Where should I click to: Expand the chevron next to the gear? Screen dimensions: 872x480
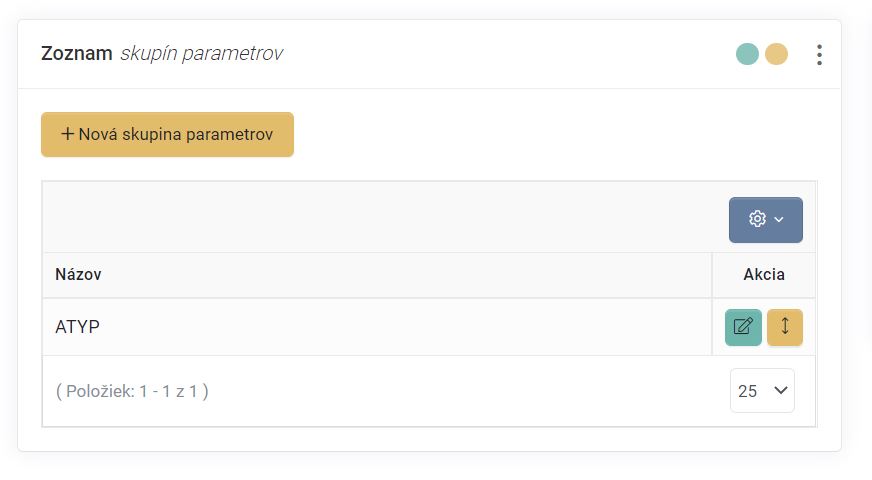tap(780, 220)
